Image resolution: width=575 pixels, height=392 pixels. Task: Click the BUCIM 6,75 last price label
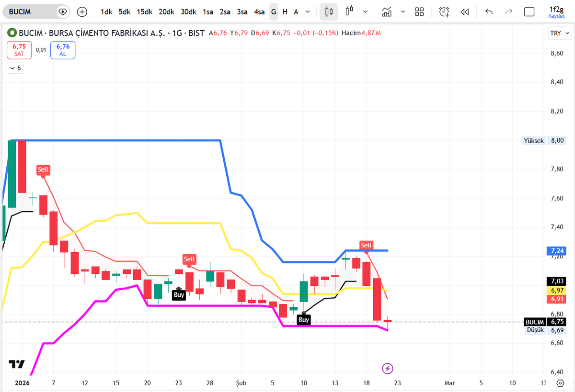point(545,322)
